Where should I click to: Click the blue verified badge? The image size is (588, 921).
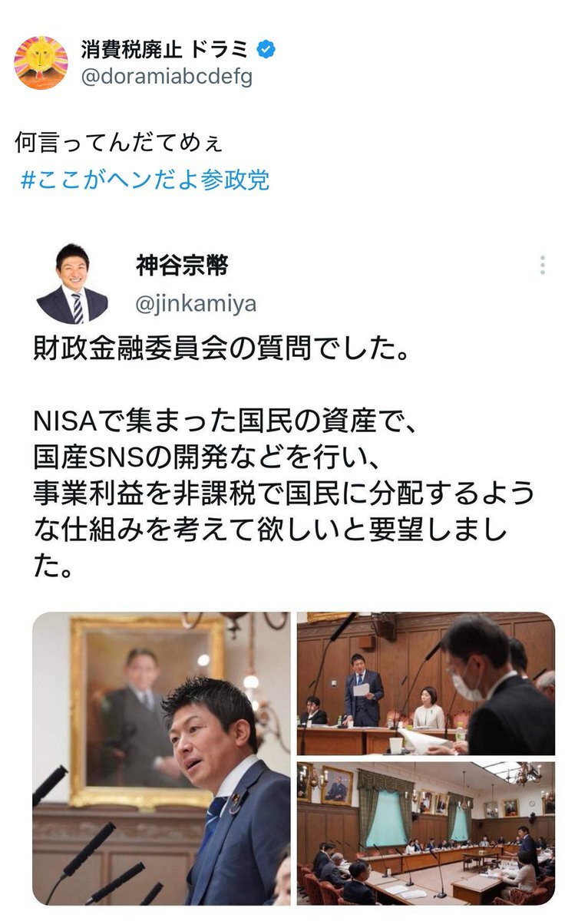pyautogui.click(x=266, y=51)
